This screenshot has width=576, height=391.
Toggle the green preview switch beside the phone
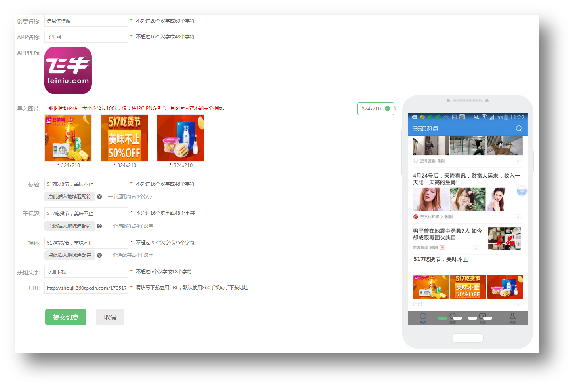387,108
